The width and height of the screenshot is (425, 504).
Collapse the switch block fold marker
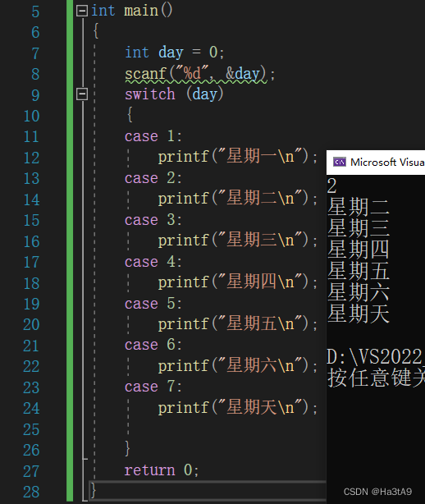click(82, 94)
